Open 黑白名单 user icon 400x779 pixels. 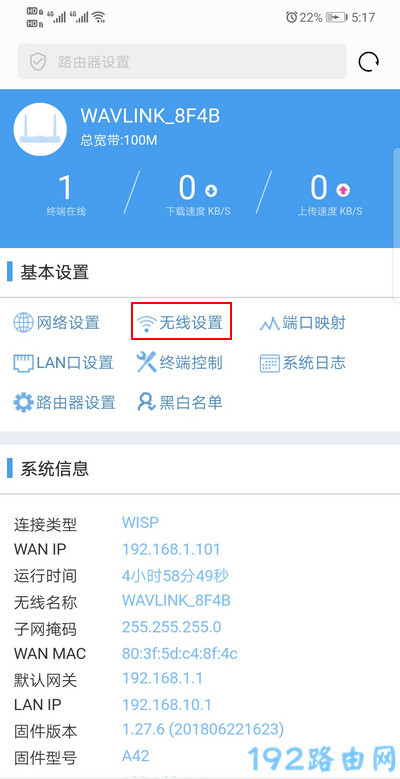pos(147,402)
